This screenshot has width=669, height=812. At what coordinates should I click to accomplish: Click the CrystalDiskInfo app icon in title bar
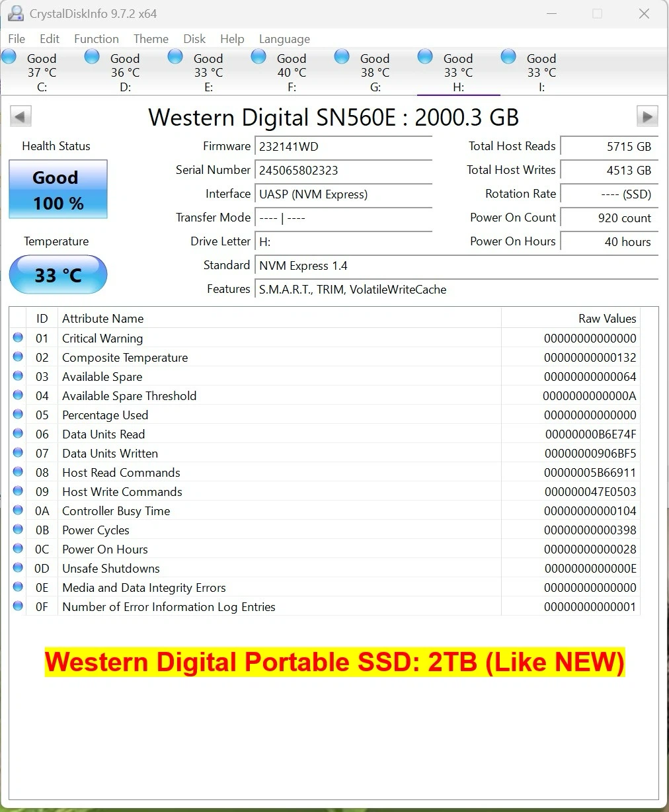15,13
